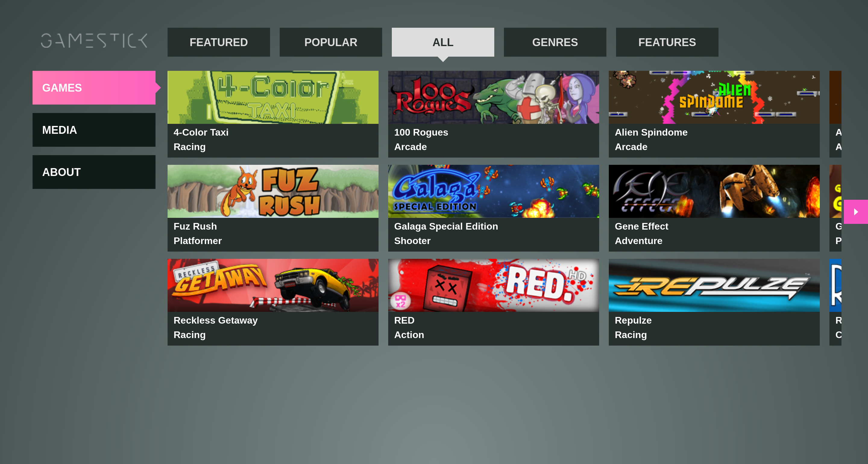This screenshot has height=464, width=868.
Task: Open the 100 Rogues artwork
Action: click(x=493, y=97)
